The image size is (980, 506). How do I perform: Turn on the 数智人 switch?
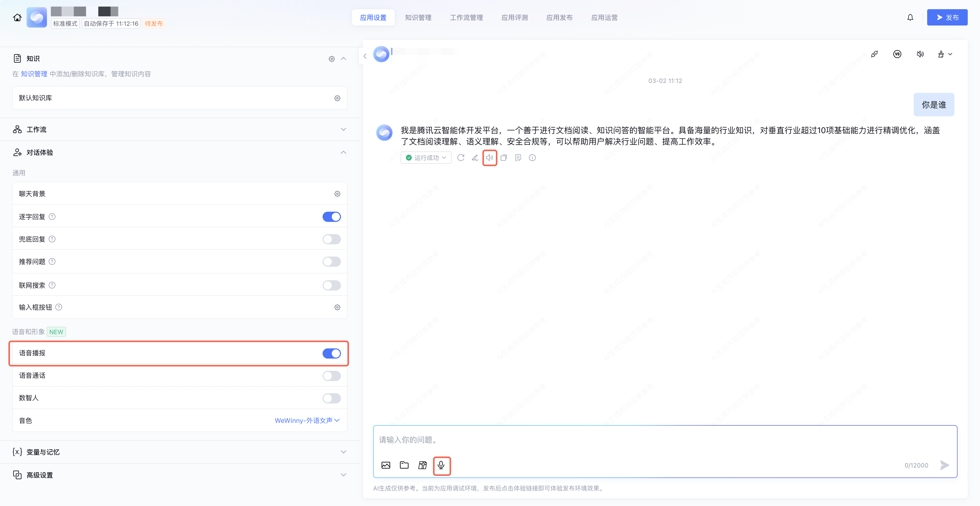(x=331, y=398)
